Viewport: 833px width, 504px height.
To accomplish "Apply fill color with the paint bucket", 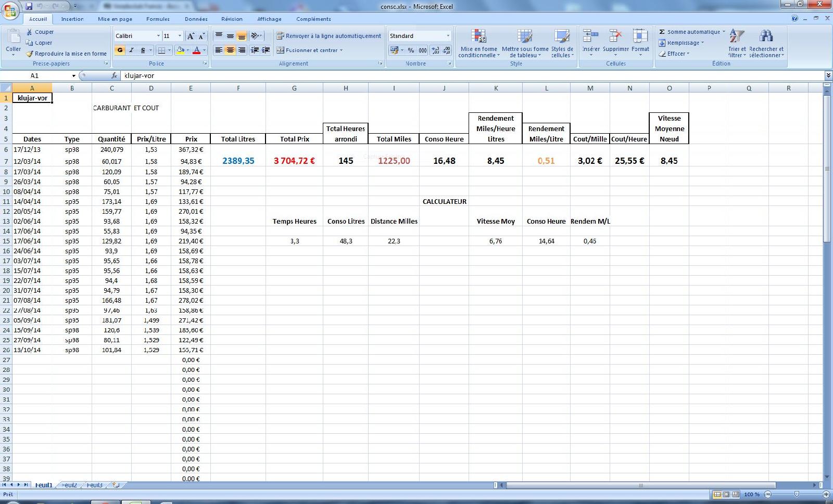I will (180, 50).
